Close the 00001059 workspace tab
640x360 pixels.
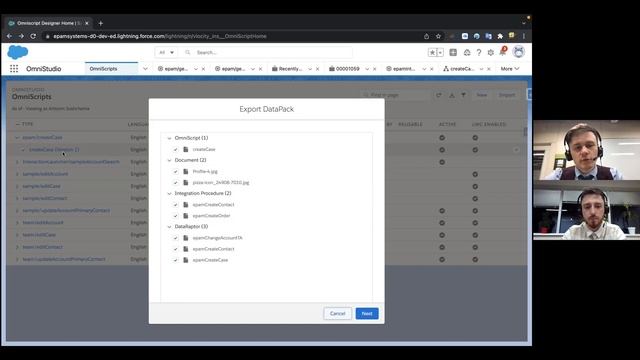point(375,69)
